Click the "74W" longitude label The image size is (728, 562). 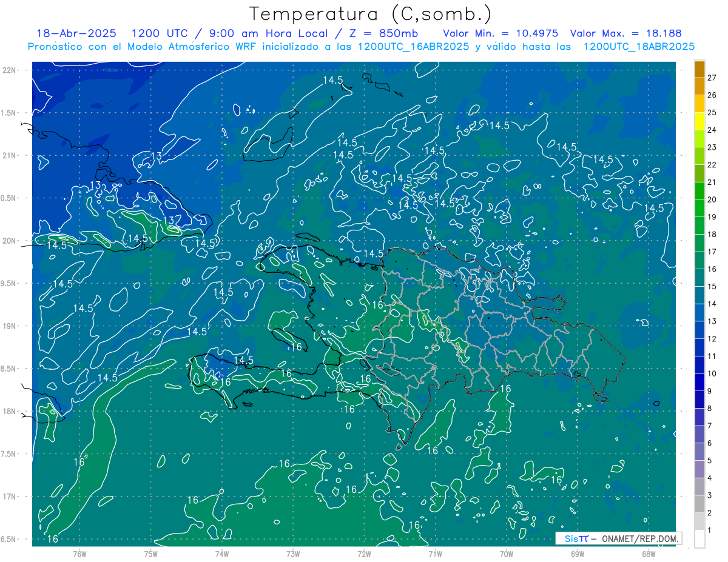click(222, 554)
